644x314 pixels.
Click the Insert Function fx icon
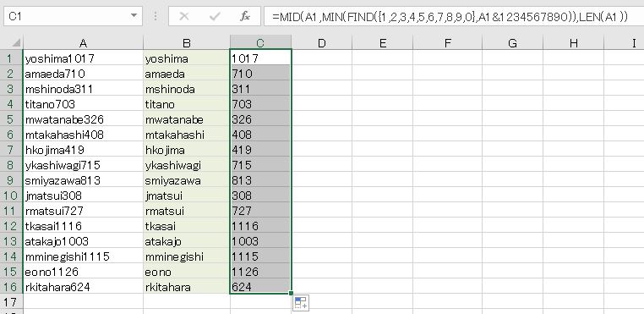[245, 16]
